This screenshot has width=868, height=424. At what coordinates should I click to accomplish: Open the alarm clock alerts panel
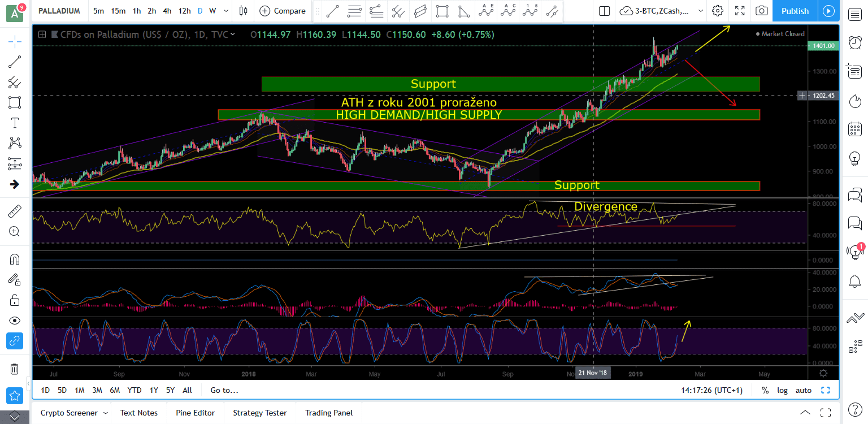[854, 44]
